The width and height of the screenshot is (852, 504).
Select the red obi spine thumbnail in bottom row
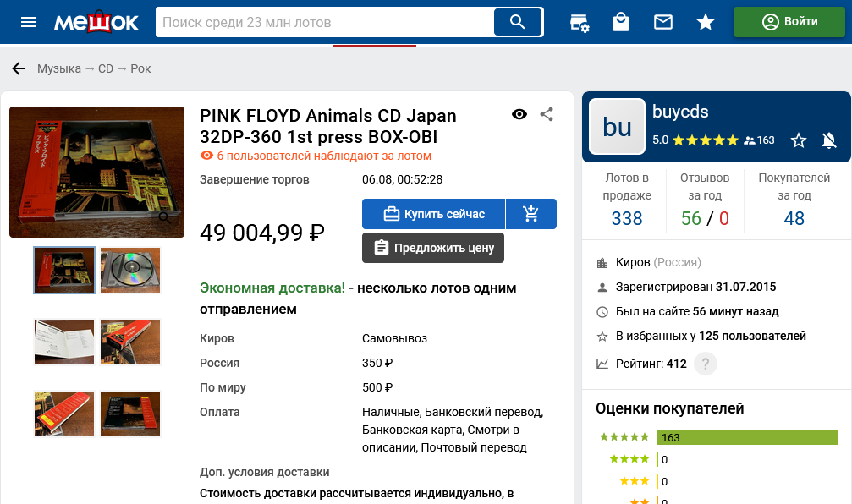(64, 414)
